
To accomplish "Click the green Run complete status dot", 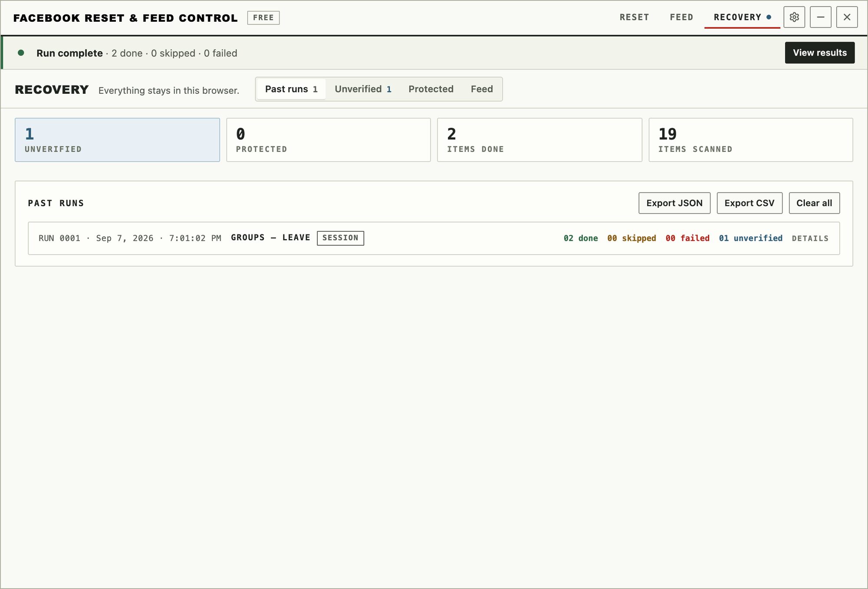I will (x=21, y=53).
